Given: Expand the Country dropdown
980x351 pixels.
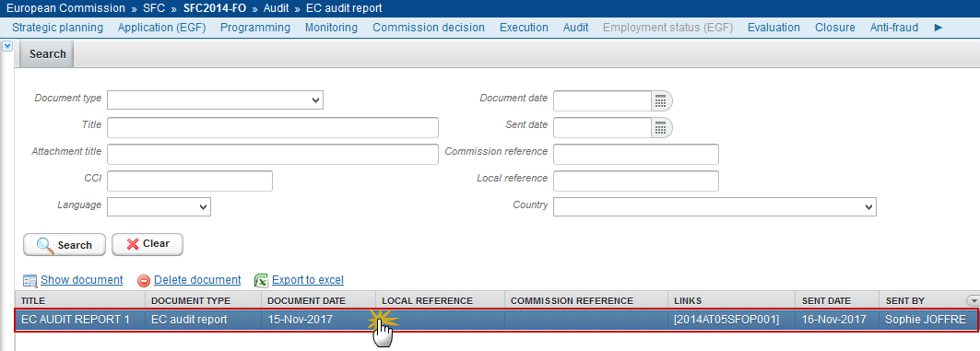Looking at the screenshot, I should tap(714, 206).
